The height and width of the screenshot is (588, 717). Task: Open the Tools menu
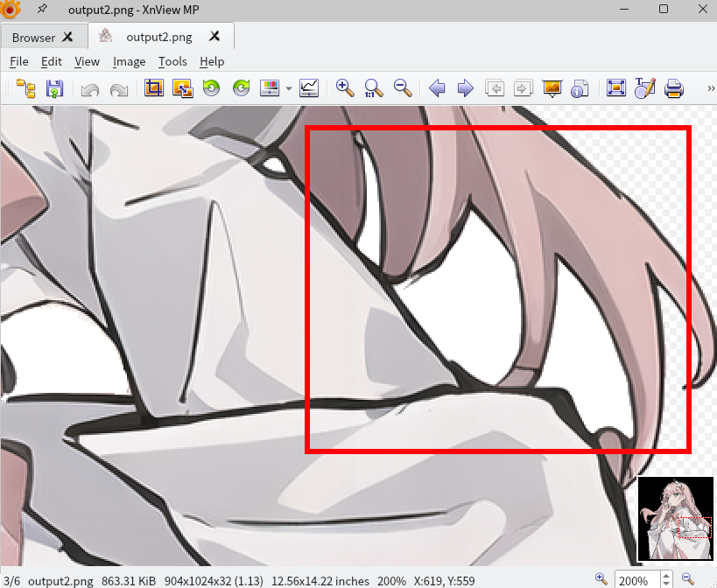tap(172, 61)
